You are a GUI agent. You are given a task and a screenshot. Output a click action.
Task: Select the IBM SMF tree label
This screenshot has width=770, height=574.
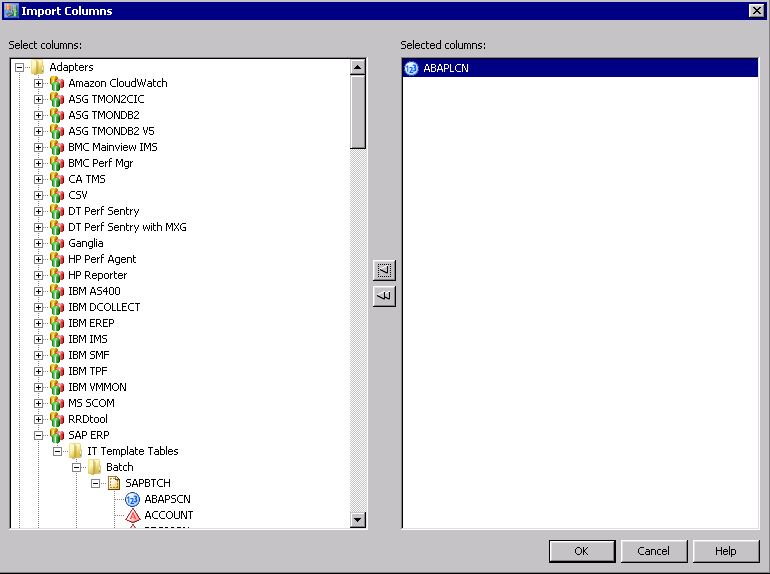[89, 355]
